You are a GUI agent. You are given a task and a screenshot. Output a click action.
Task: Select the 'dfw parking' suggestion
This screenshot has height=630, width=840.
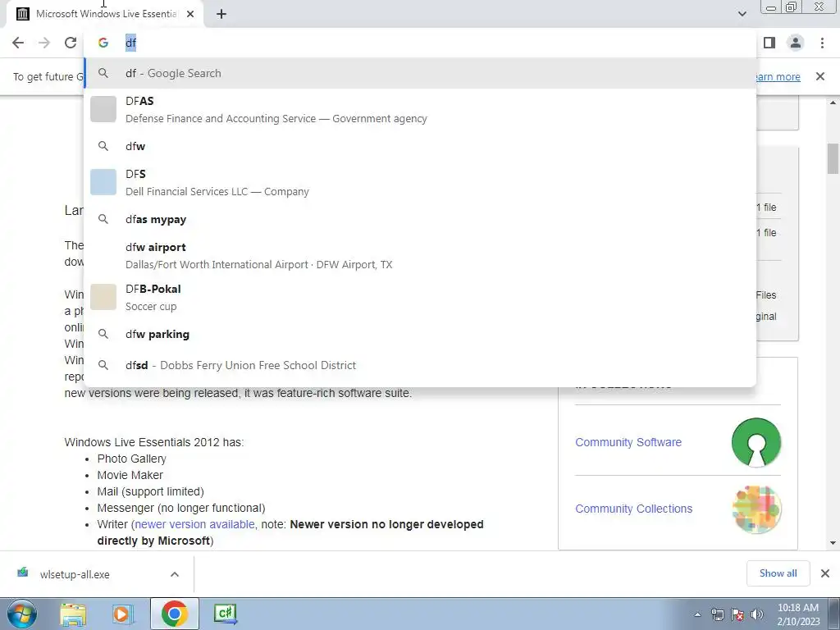pyautogui.click(x=421, y=335)
